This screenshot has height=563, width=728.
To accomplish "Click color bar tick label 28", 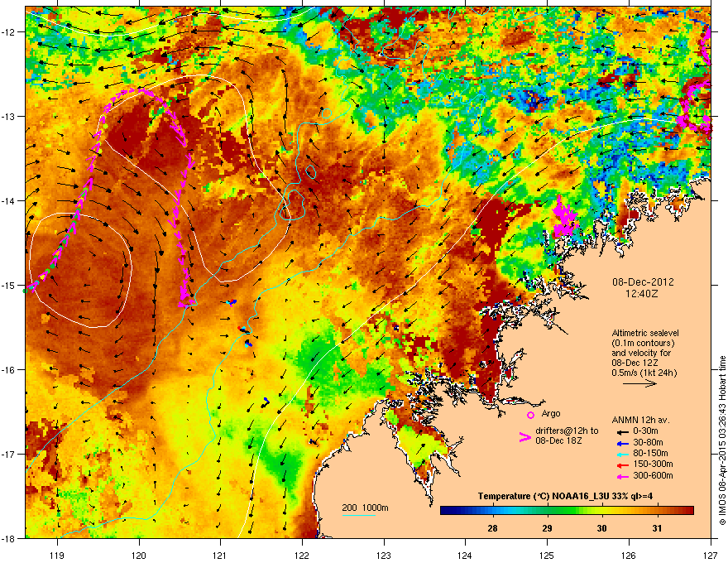I will 492,528.
